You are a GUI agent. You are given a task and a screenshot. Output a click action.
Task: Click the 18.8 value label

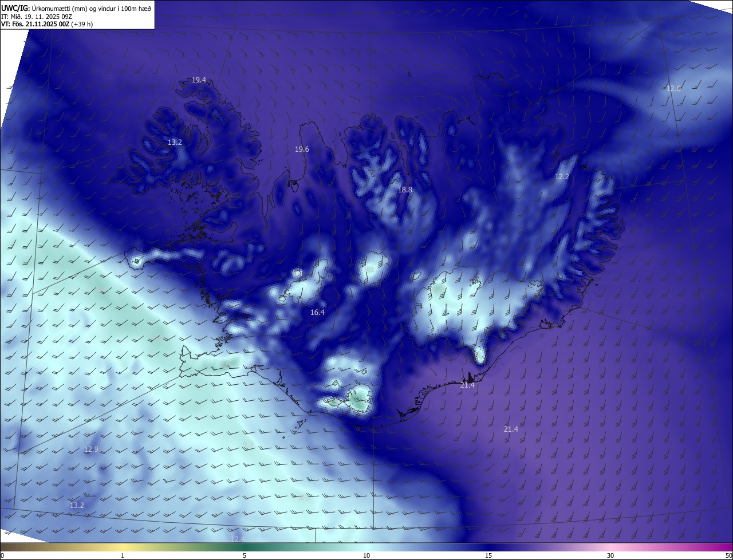click(405, 190)
